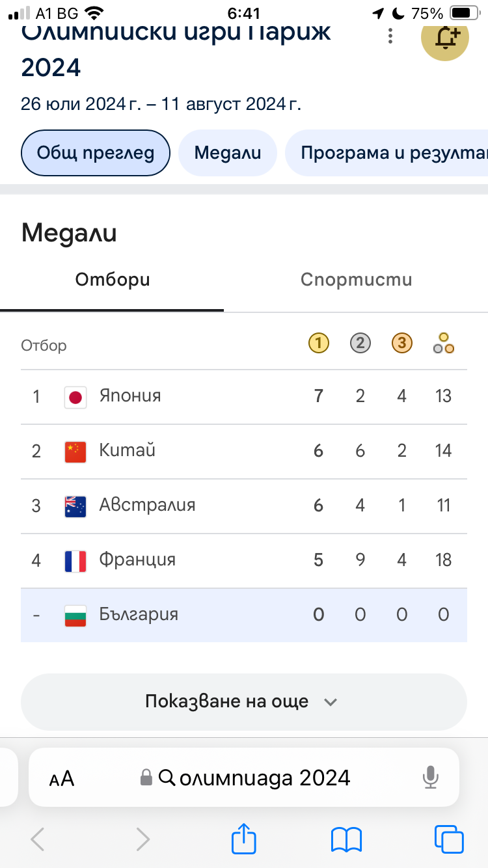The image size is (488, 868).
Task: Tap the AA reader settings button
Action: pyautogui.click(x=62, y=778)
